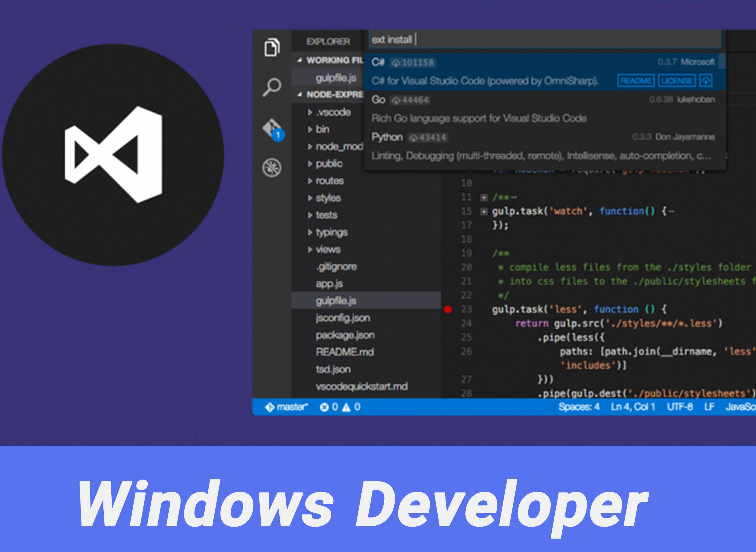Expand the folded code block at line 15
Image resolution: width=756 pixels, height=552 pixels.
pos(484,211)
